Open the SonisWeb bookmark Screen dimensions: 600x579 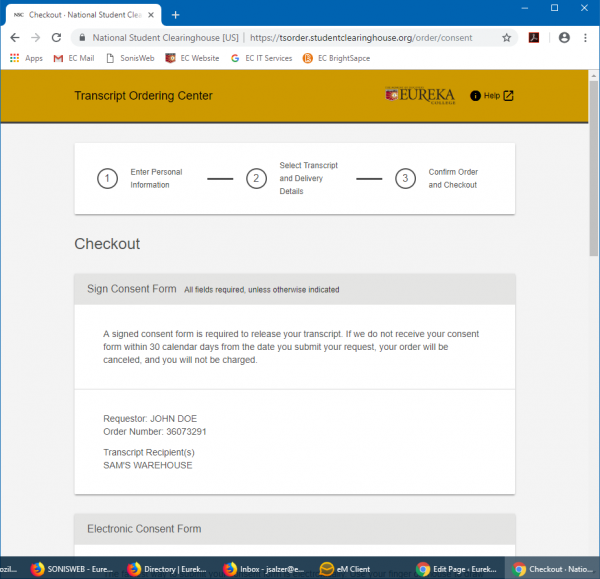click(133, 58)
